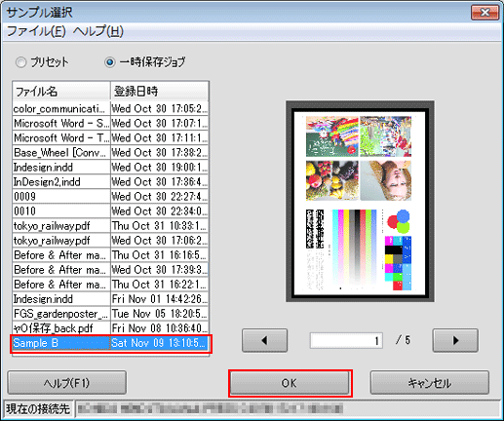Open the ファイル(F) menu

tap(36, 31)
